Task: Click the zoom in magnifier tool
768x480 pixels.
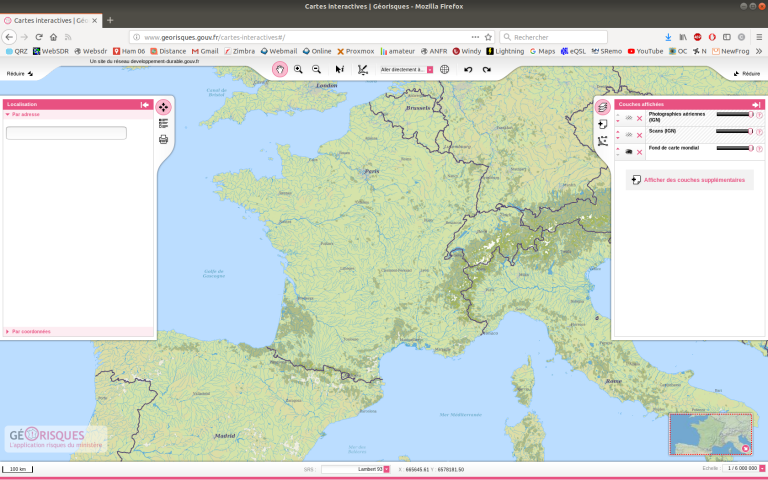Action: (298, 69)
